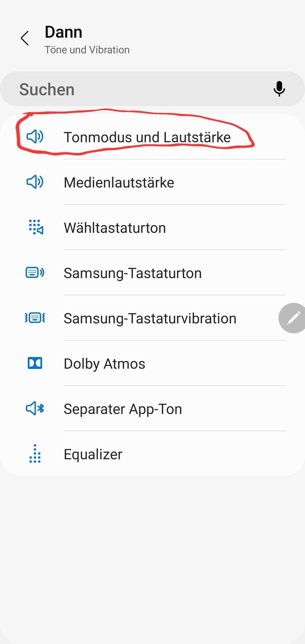The image size is (305, 644).
Task: Choose Samsung-Tastaturvibration item
Action: pos(150,318)
